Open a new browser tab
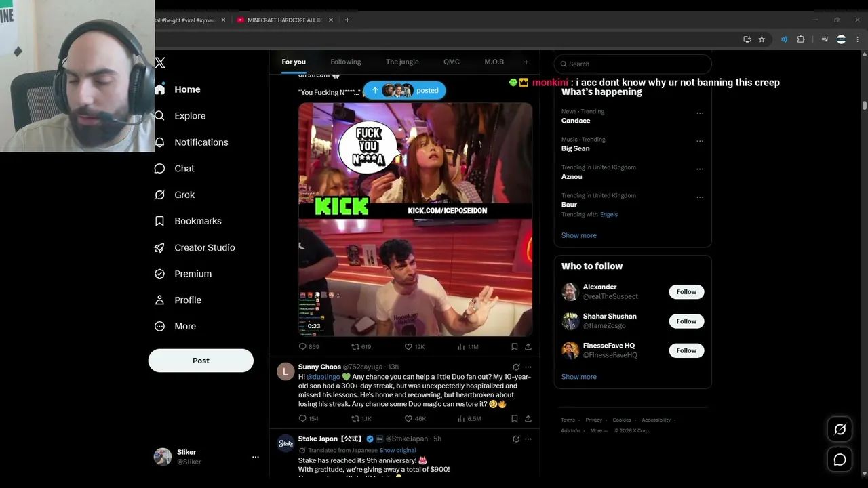Viewport: 868px width, 488px height. pyautogui.click(x=347, y=20)
